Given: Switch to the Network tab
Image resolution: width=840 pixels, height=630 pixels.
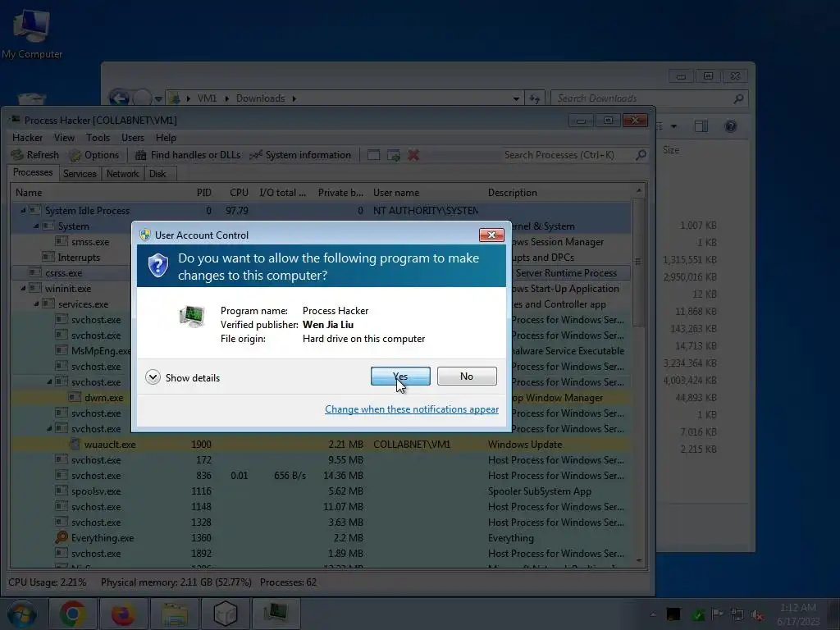Looking at the screenshot, I should 123,174.
